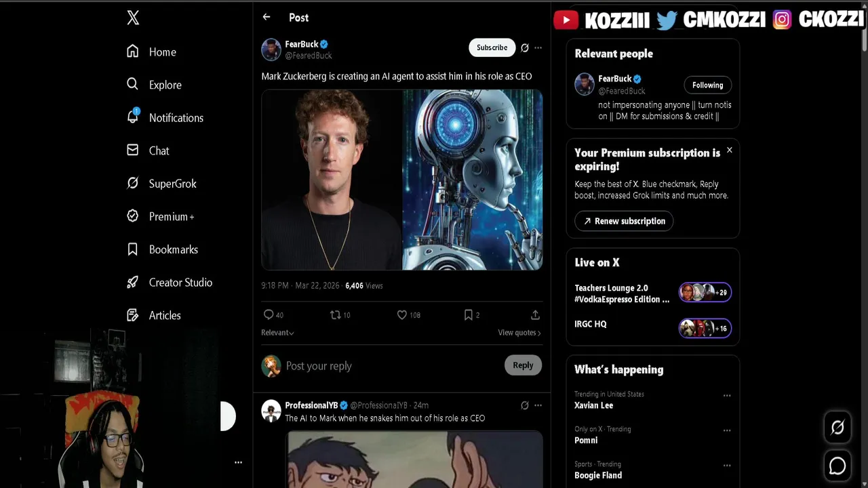This screenshot has height=488, width=868.
Task: Open Grok icon beside Subscribe button
Action: coord(524,47)
